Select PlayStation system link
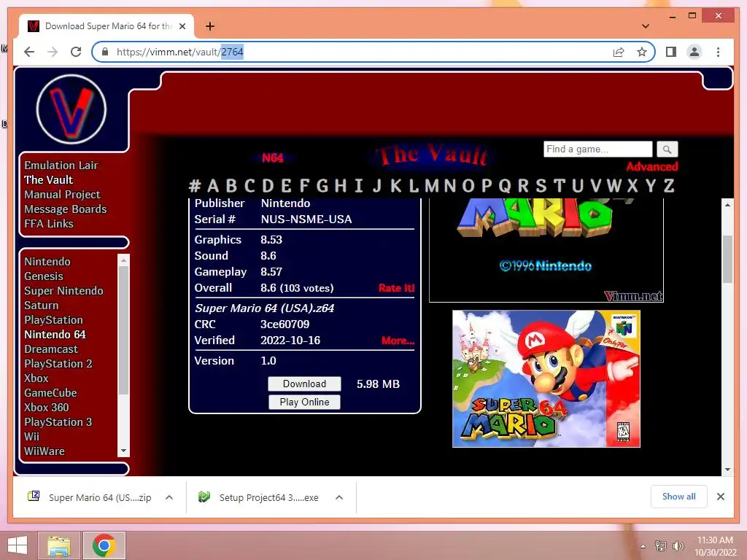747x560 pixels. click(x=53, y=320)
